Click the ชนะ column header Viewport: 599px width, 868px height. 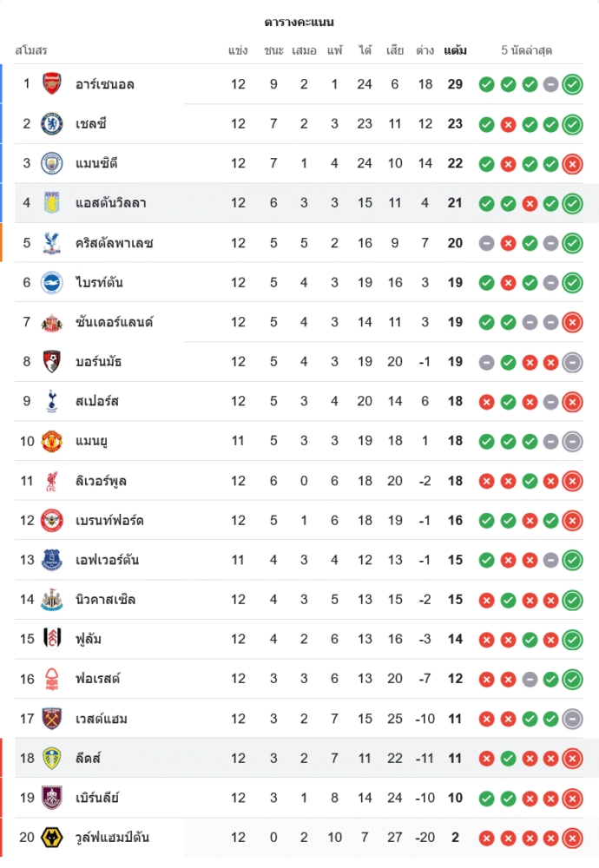[x=273, y=50]
